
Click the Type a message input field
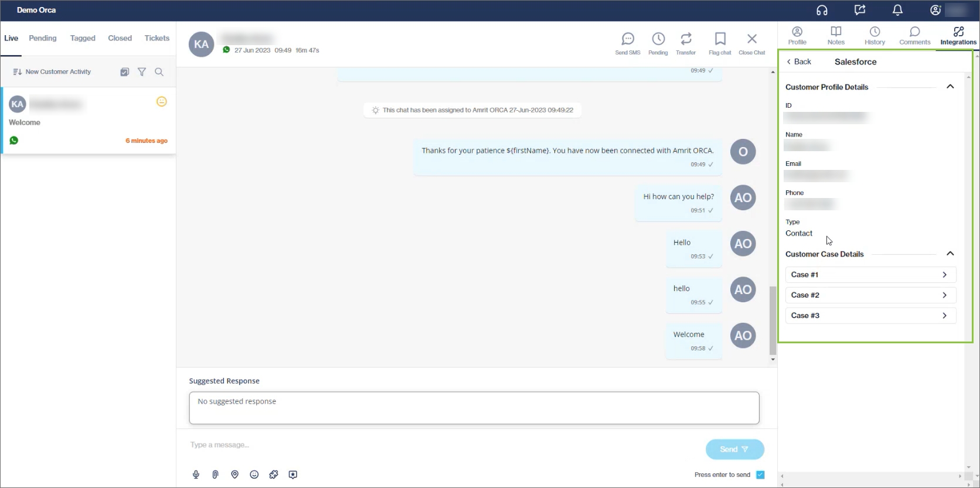coord(440,445)
